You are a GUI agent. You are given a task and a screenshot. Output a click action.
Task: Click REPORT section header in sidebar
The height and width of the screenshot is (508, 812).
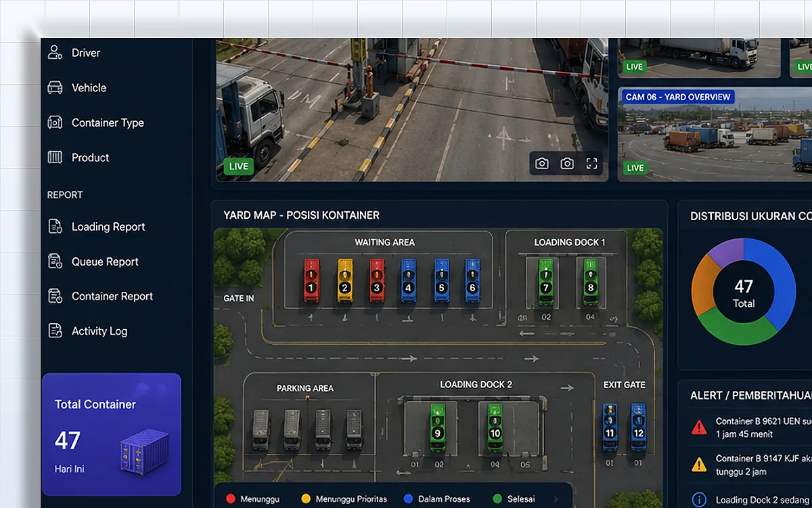(65, 194)
